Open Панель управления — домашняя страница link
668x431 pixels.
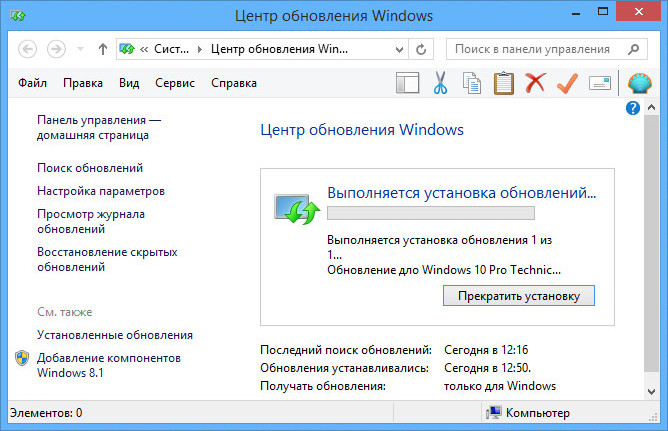tap(99, 127)
